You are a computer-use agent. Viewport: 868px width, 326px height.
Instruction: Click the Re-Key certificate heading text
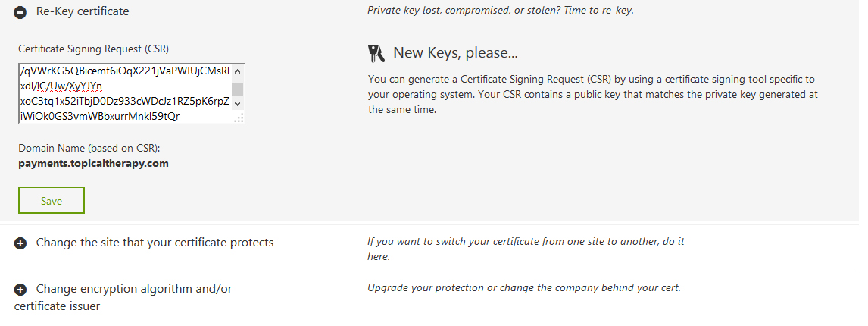[83, 11]
